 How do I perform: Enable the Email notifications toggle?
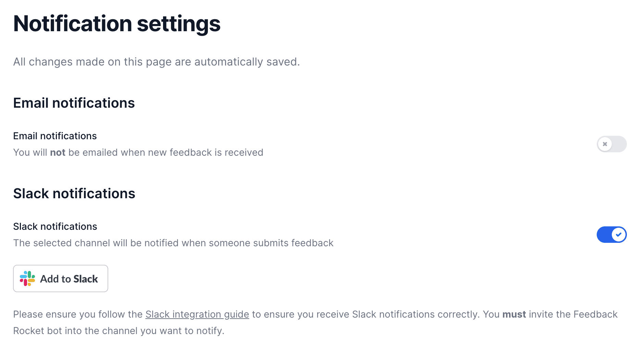611,144
